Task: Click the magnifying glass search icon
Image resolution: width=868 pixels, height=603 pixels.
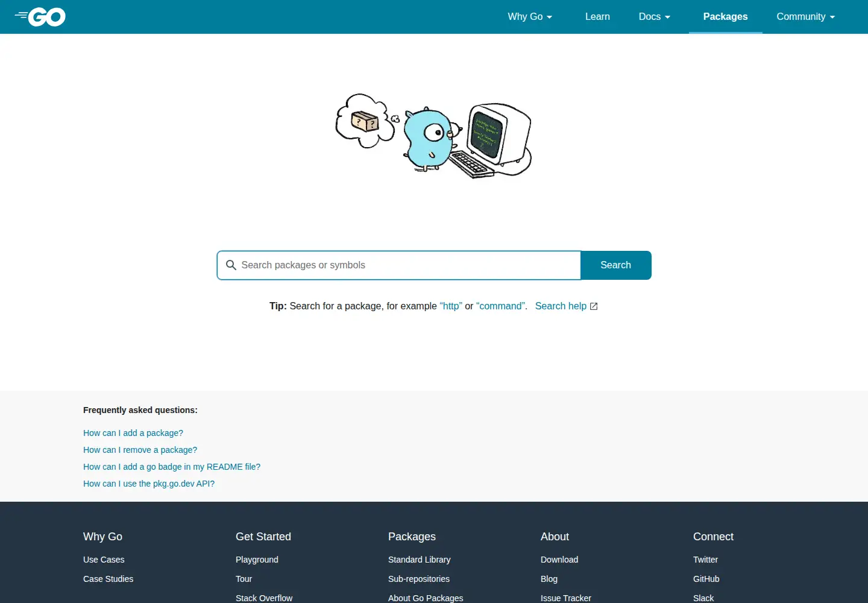Action: click(231, 265)
